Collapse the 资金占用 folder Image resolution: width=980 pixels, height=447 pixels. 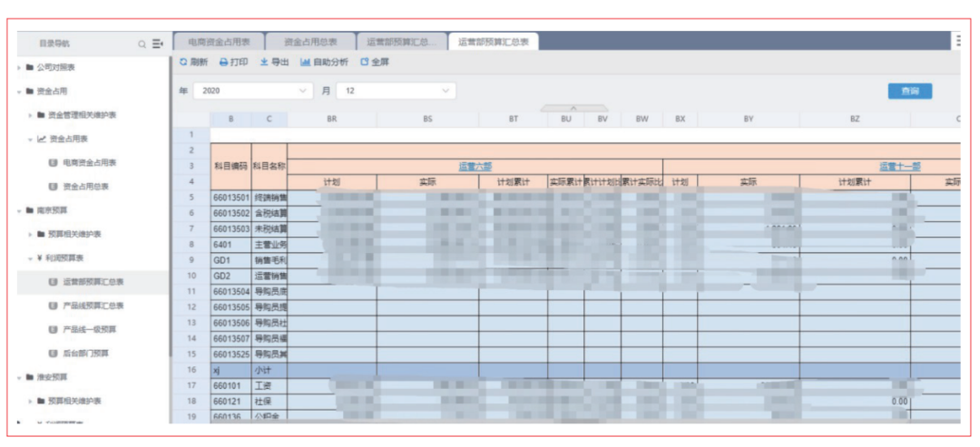click(x=20, y=92)
